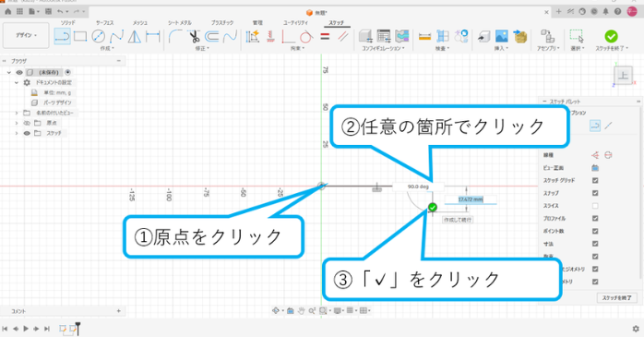Image resolution: width=644 pixels, height=337 pixels.
Task: Click the new design plus tab button
Action: pyautogui.click(x=558, y=11)
